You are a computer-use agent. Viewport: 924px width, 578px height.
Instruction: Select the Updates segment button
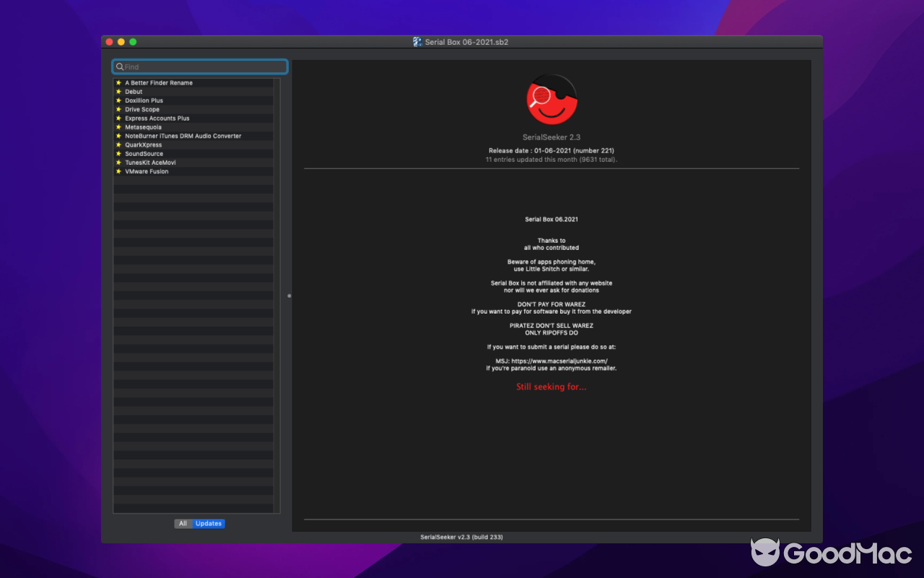[209, 524]
